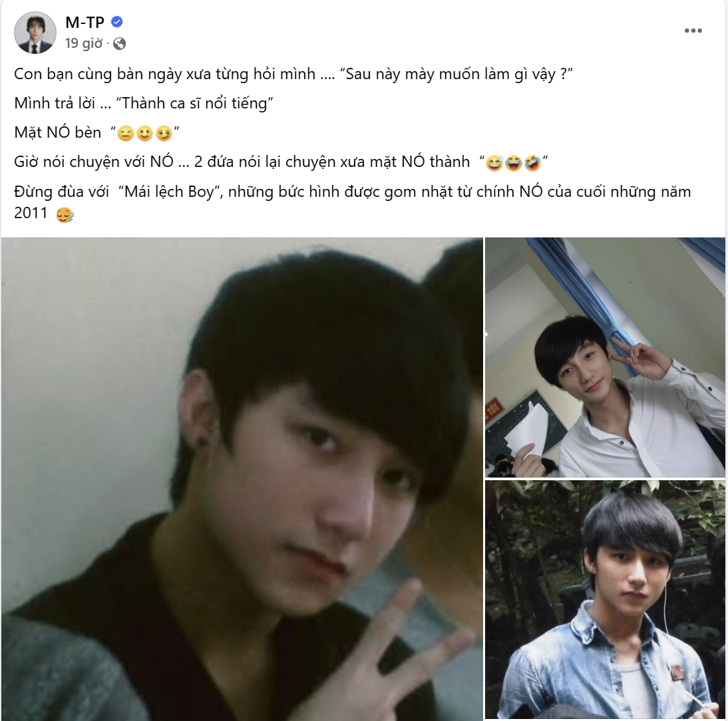The image size is (728, 721).
Task: Click the first line of post text
Action: point(293,74)
